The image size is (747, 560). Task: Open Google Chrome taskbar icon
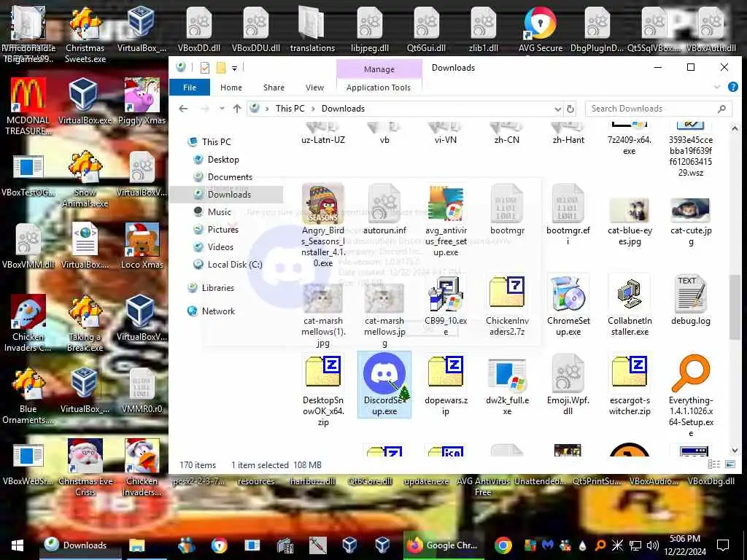click(x=503, y=545)
